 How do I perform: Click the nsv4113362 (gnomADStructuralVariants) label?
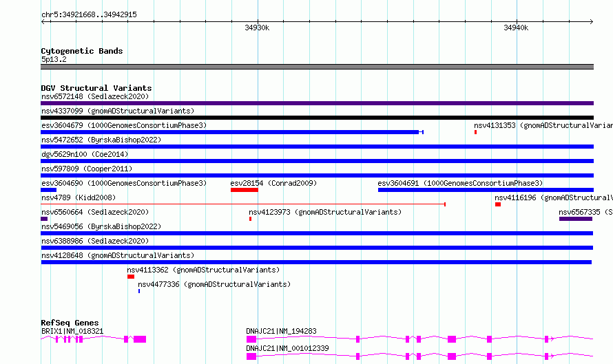[203, 270]
